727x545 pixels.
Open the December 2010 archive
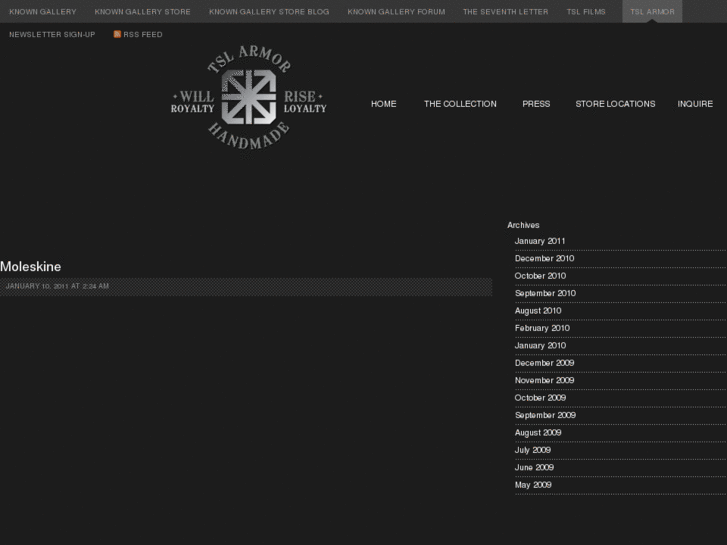pos(544,258)
